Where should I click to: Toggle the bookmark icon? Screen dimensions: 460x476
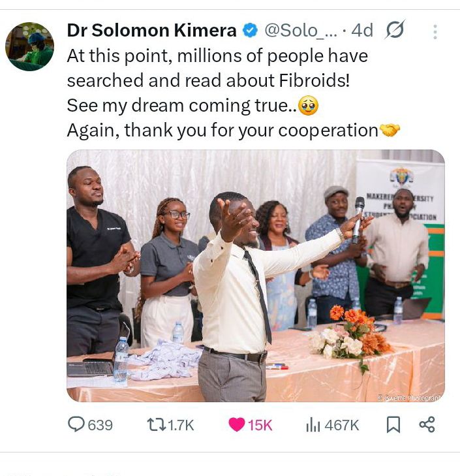393,425
